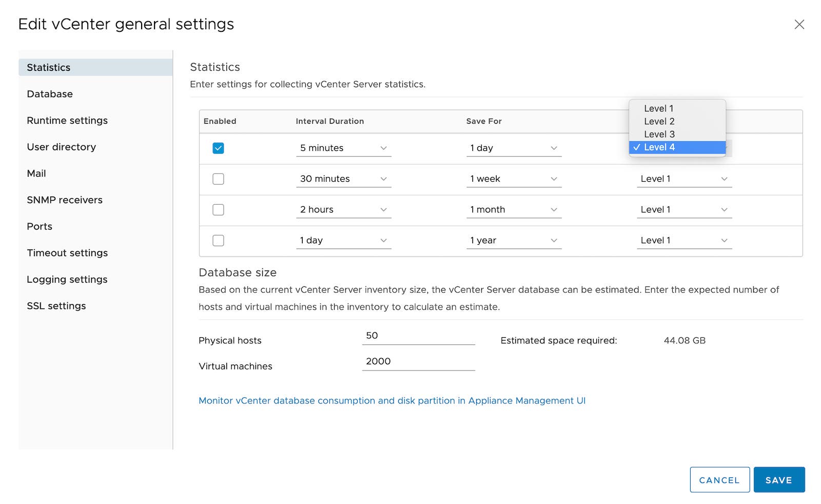
Task: Enable the 2 hours statistics interval
Action: click(218, 209)
